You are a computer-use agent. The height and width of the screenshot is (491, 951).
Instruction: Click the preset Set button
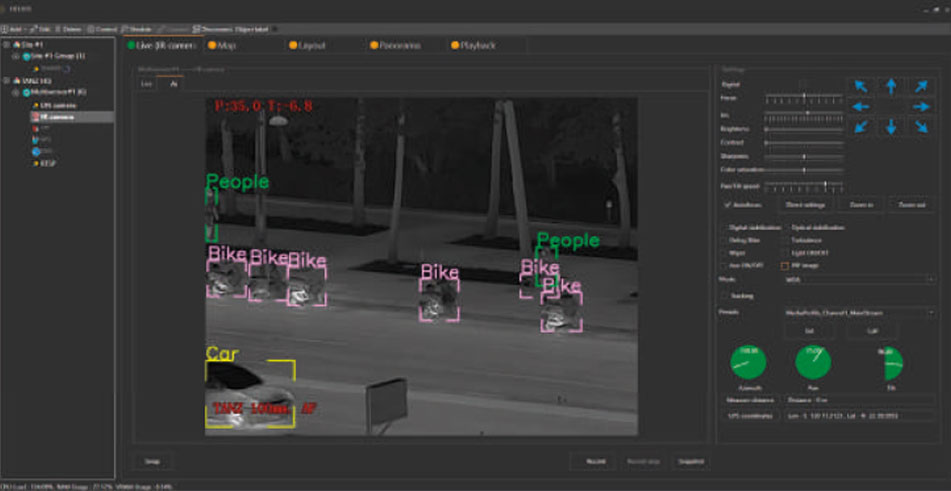809,331
